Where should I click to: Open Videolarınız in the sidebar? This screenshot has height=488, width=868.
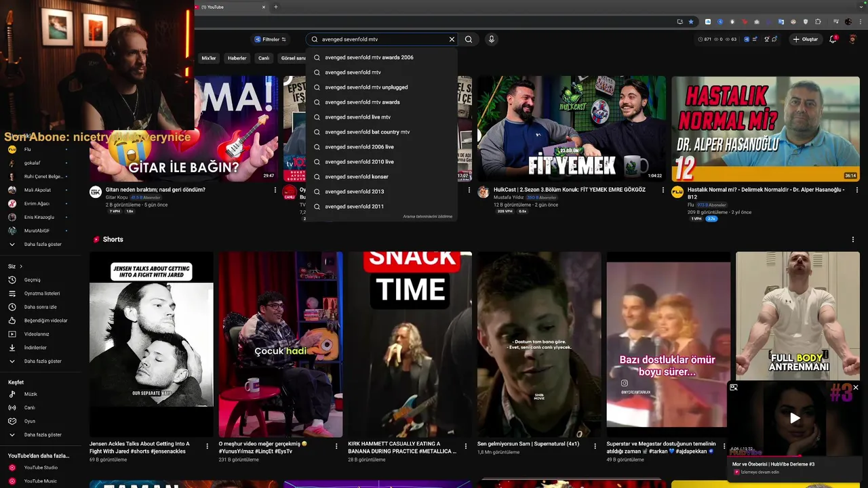coord(41,334)
